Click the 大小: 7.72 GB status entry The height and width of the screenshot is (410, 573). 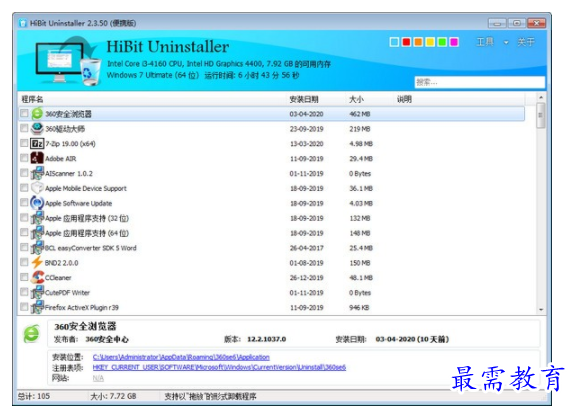[113, 396]
